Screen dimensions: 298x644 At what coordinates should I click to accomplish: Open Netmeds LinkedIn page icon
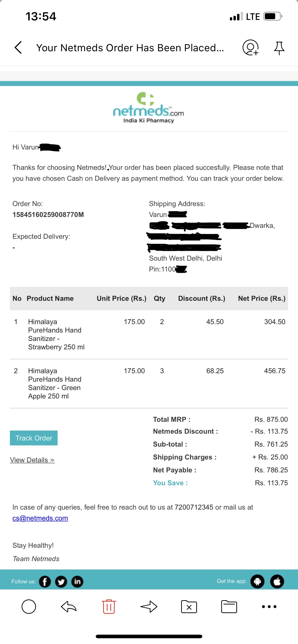(77, 581)
